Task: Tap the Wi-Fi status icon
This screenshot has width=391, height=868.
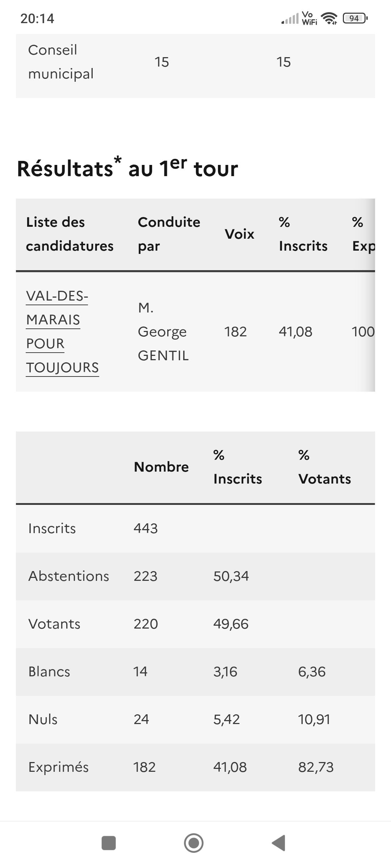Action: 329,18
